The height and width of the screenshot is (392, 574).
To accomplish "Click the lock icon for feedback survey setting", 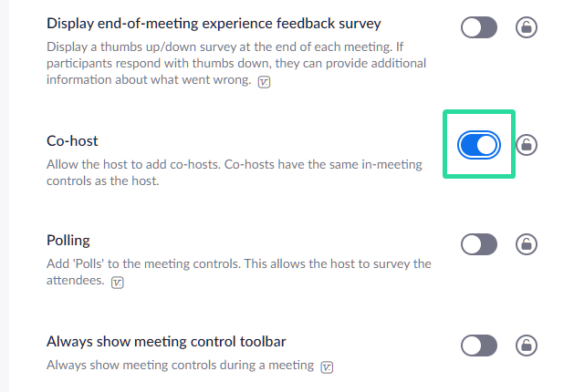I will [x=527, y=27].
